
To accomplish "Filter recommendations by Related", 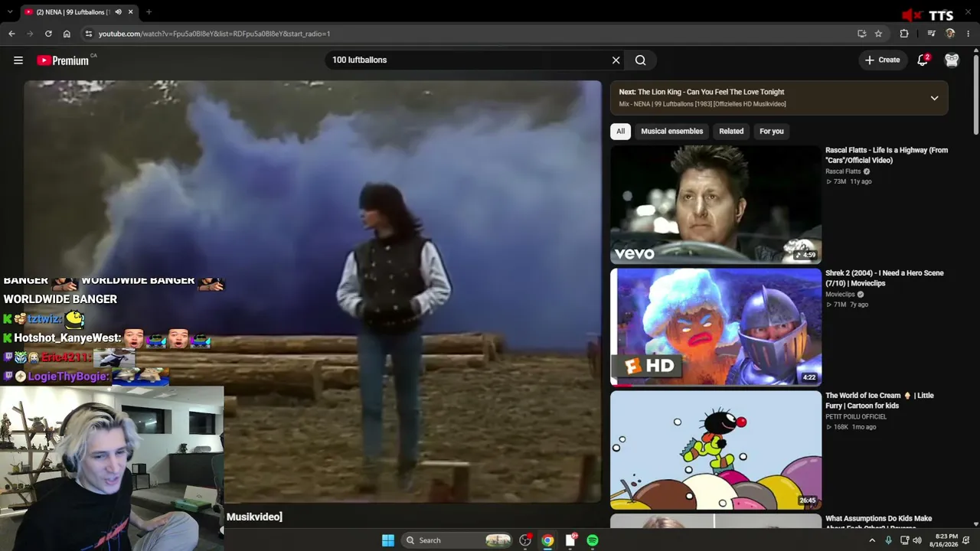I will pos(731,131).
